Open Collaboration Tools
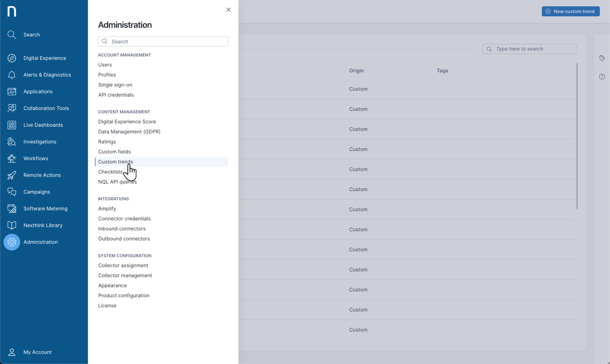 tap(11, 108)
